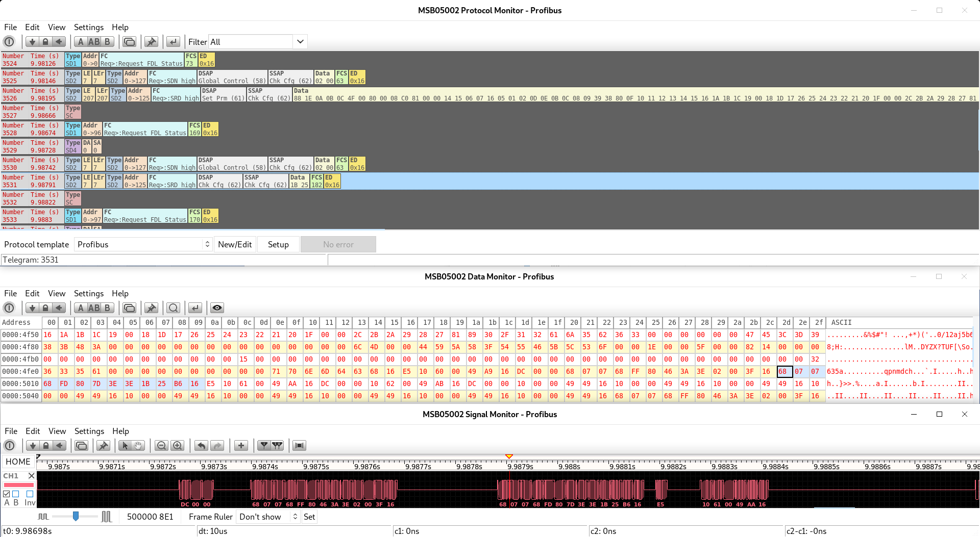Click the power/record icon in Data Monitor toolbar
This screenshot has width=980, height=537.
pos(9,308)
